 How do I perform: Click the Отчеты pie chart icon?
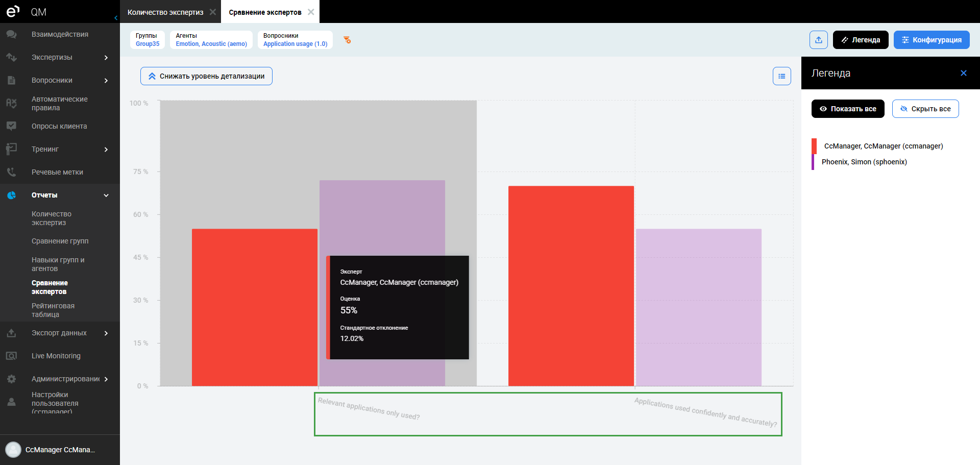pyautogui.click(x=11, y=195)
